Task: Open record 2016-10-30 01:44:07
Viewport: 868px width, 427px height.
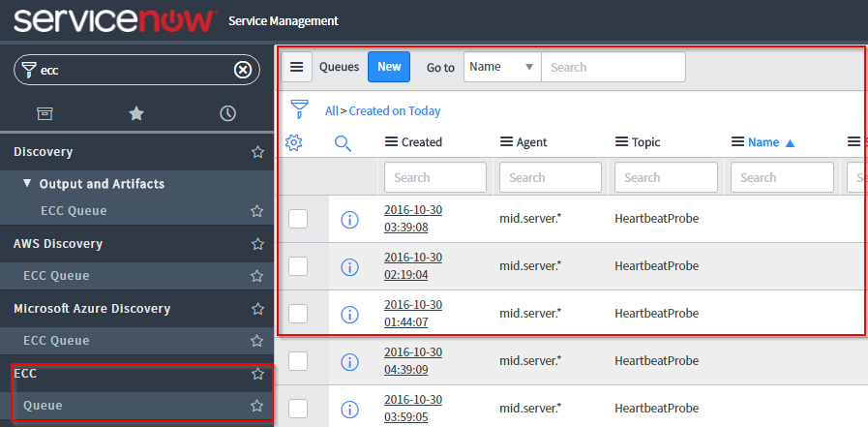Action: [x=413, y=314]
